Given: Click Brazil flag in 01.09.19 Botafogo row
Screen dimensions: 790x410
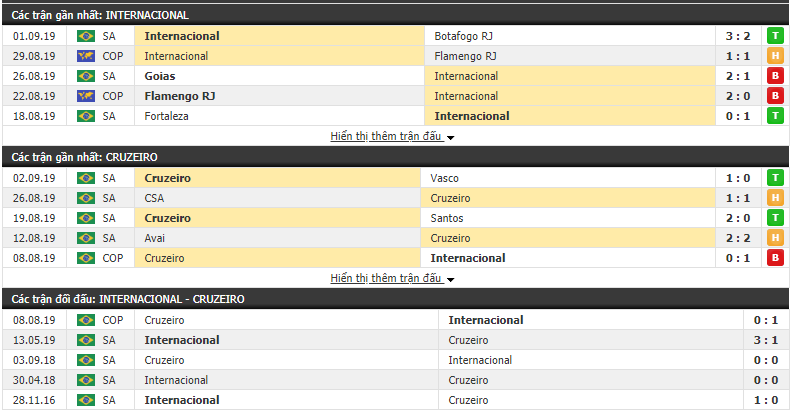Looking at the screenshot, I should click(x=86, y=36).
